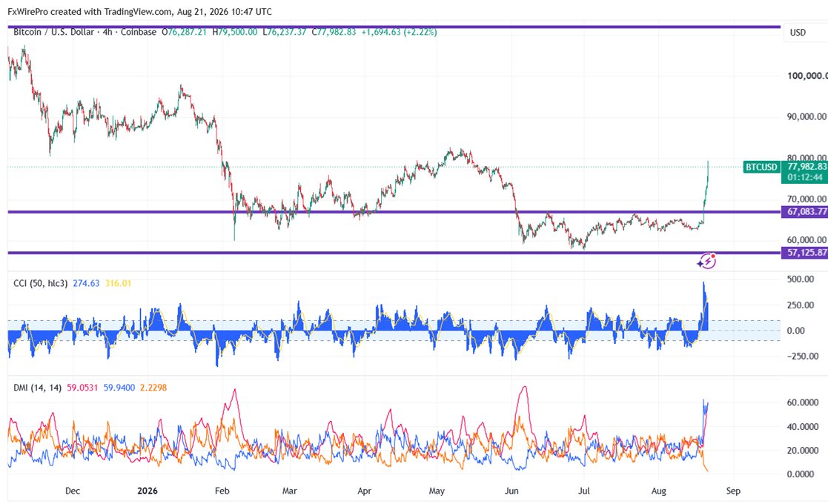
Task: Click the 20.0000 label on the DMI scale
Action: pos(803,450)
